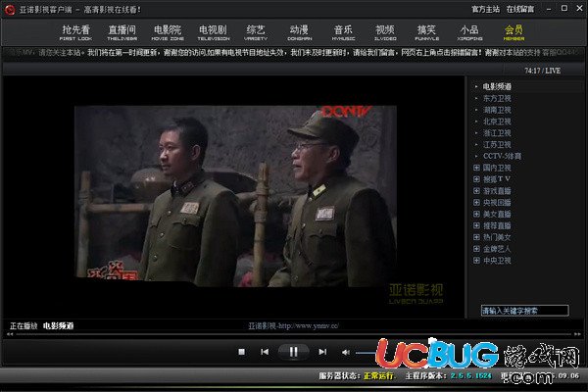Click the 电影频道 now-playing label
This screenshot has height=392, width=588.
click(x=58, y=325)
